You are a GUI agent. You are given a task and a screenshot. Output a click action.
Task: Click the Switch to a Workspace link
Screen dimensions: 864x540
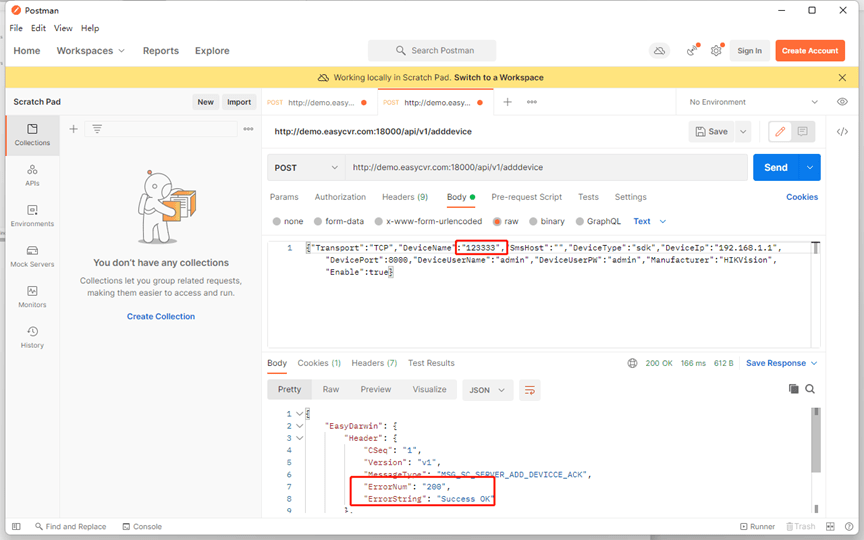coord(499,78)
